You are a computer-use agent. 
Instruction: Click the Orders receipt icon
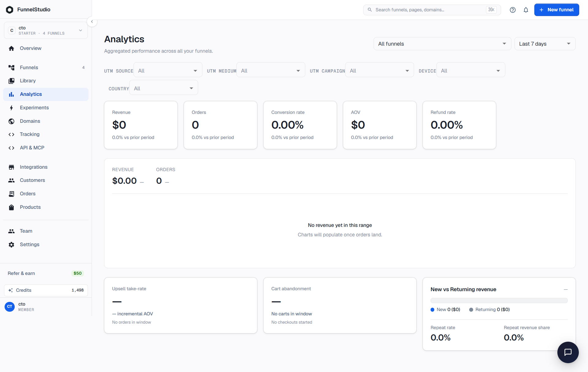pyautogui.click(x=11, y=194)
